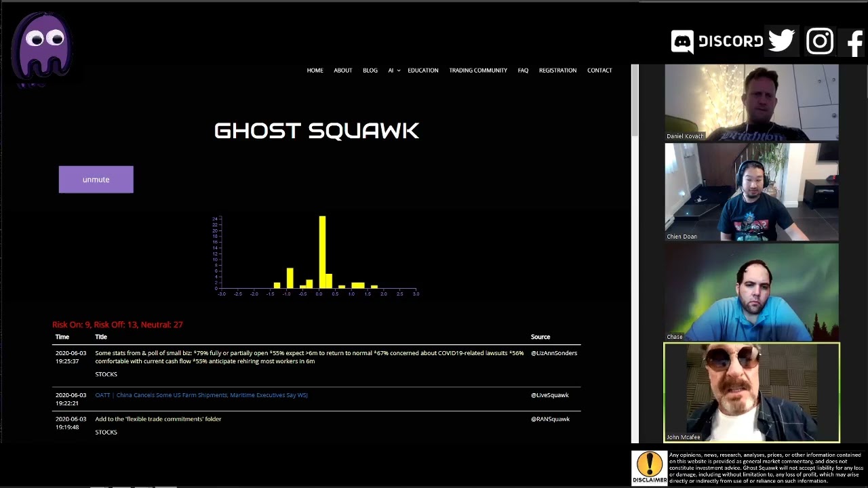Viewport: 868px width, 488px height.
Task: Open the TRADING COMMUNITY page
Action: (x=478, y=70)
